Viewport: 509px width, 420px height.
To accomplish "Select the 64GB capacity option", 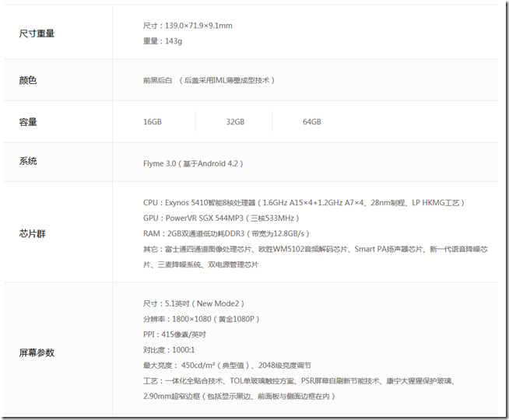I will click(311, 122).
